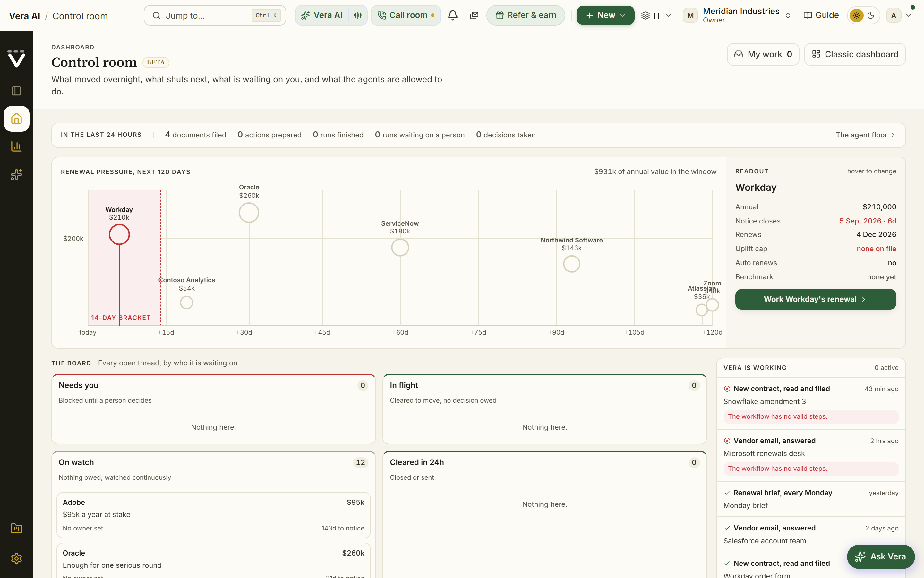This screenshot has height=578, width=924.
Task: Click Refer & earn button
Action: point(526,15)
